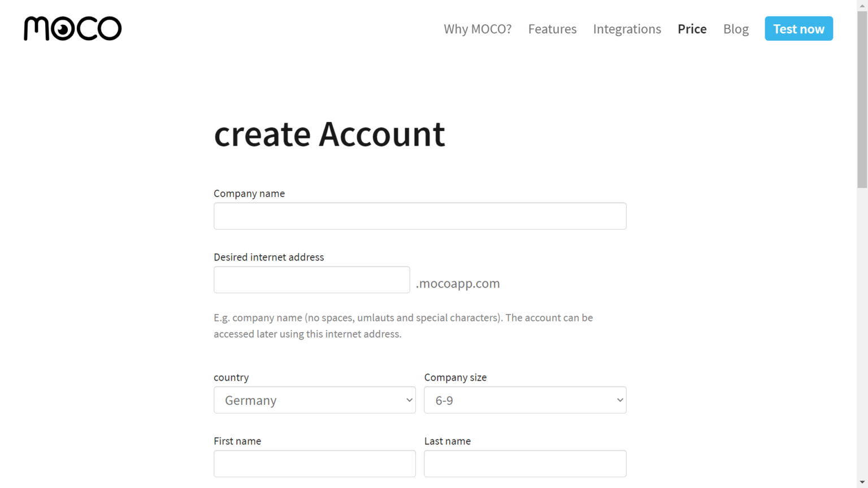Image resolution: width=868 pixels, height=488 pixels.
Task: Click the Desired internet address label
Action: click(x=269, y=257)
